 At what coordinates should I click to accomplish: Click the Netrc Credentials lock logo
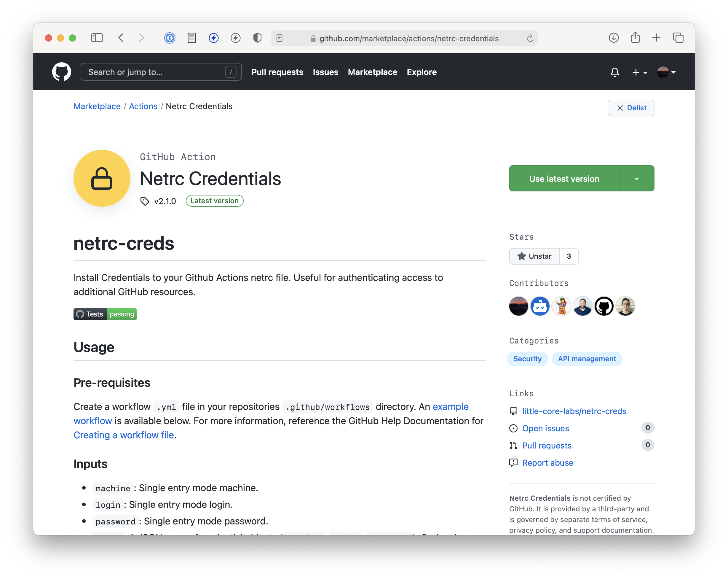(x=102, y=178)
